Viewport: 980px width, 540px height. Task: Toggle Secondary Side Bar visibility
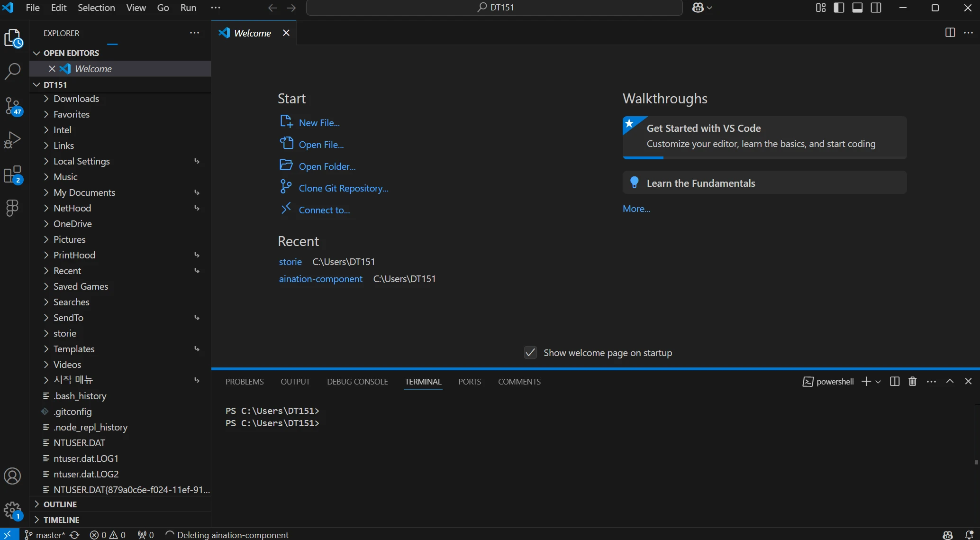point(876,8)
